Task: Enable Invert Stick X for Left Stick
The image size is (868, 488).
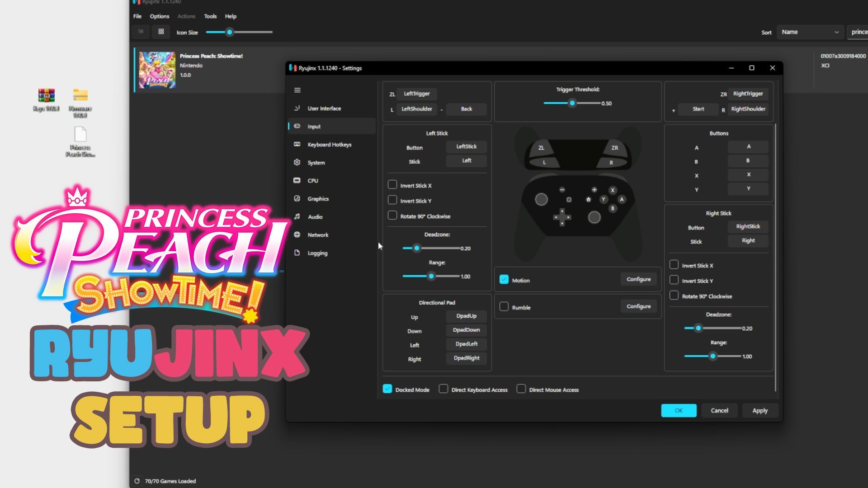Action: tap(392, 185)
